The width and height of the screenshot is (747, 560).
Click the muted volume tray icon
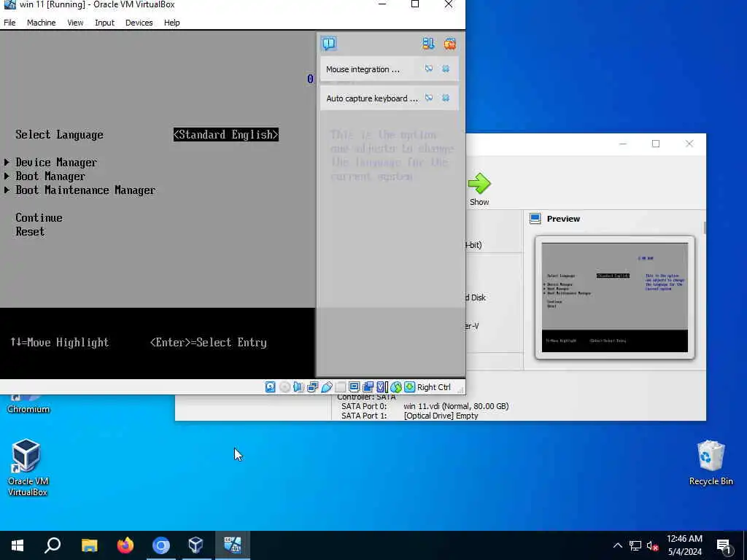[x=653, y=545]
